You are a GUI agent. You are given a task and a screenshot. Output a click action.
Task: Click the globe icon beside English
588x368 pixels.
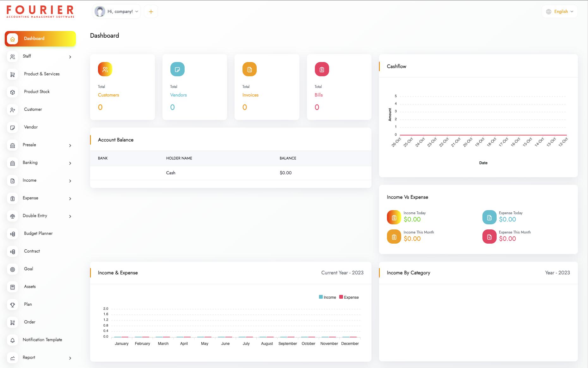pos(549,12)
